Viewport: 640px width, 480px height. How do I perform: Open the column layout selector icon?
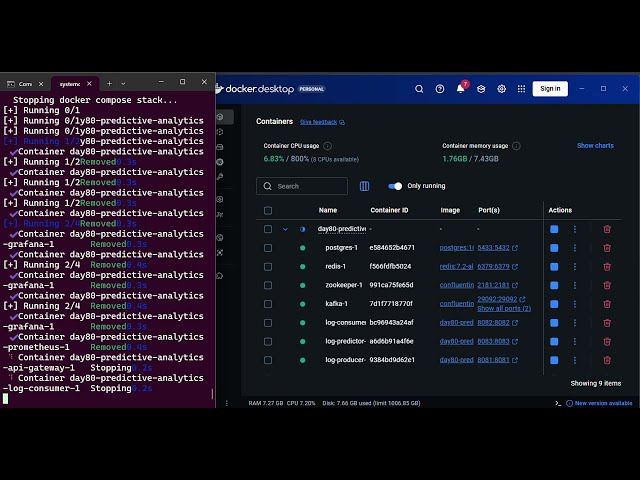tap(364, 186)
